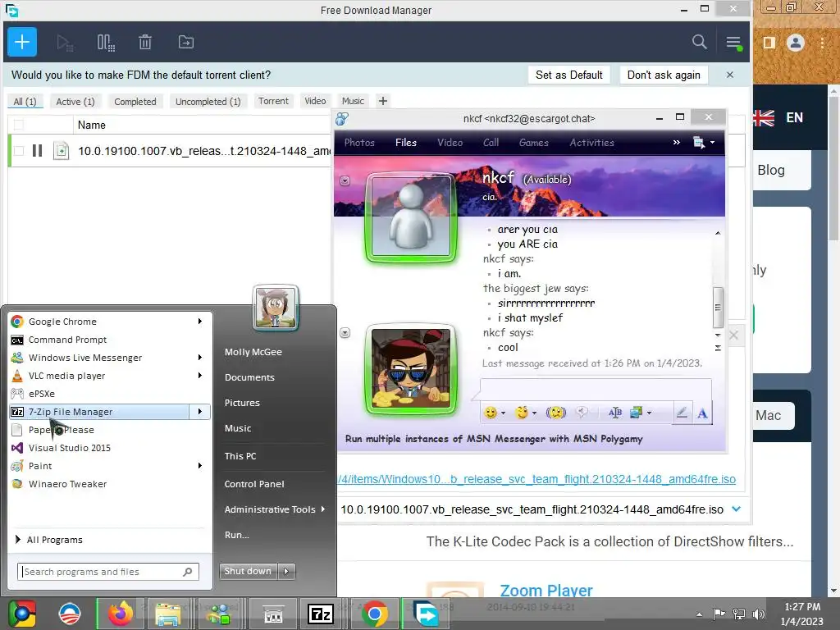Open Files menu in Messenger
The width and height of the screenshot is (840, 630).
pos(405,143)
